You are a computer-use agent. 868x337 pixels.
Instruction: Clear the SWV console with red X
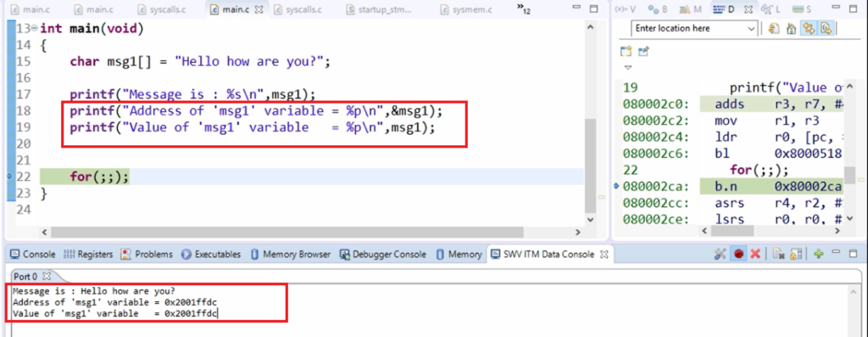pyautogui.click(x=754, y=254)
